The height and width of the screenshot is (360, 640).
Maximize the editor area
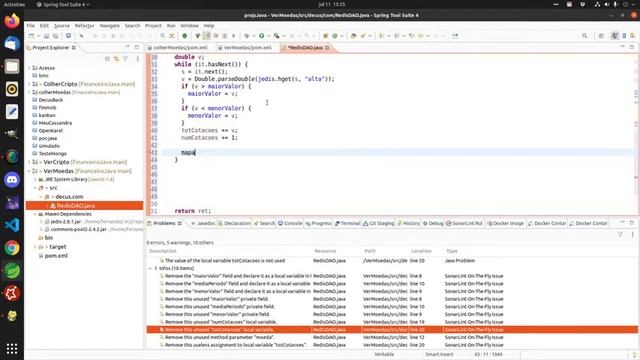pos(631,47)
